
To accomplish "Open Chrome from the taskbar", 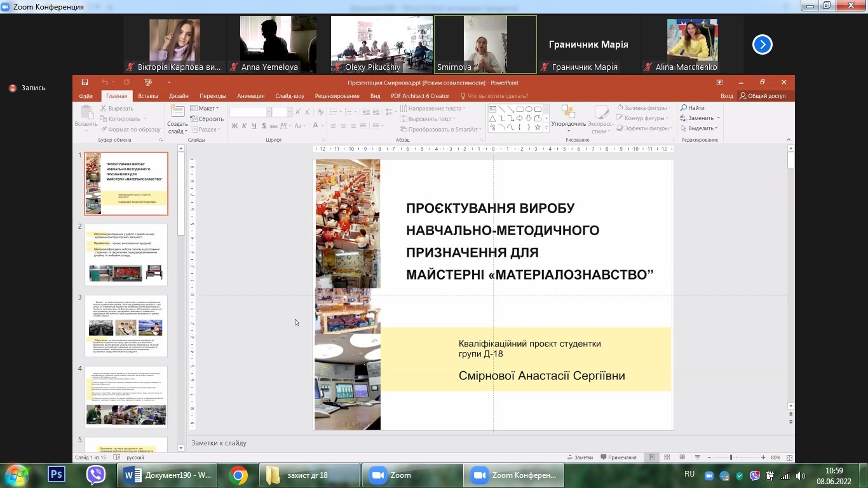I will point(238,475).
